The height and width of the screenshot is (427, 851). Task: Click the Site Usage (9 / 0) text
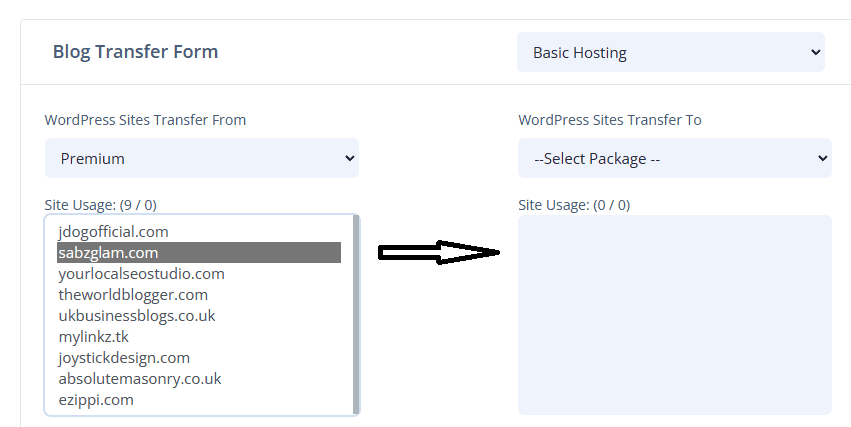tap(100, 205)
